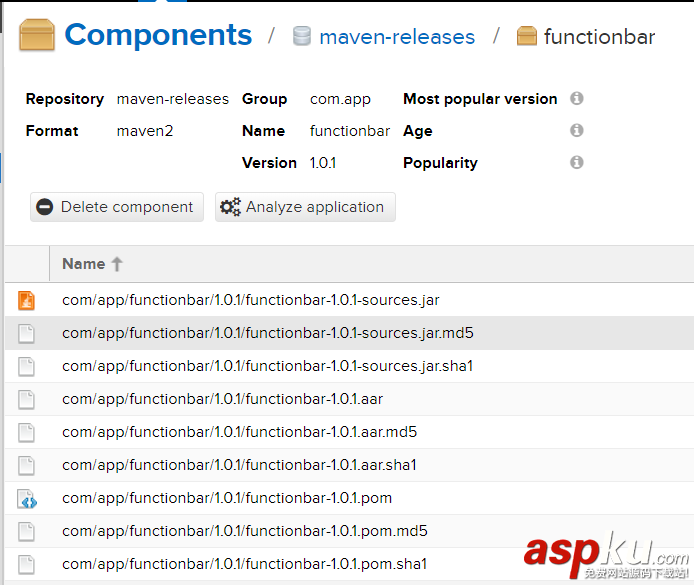This screenshot has width=694, height=585.
Task: Click the file icon for the pom.sha1 asset
Action: [26, 565]
